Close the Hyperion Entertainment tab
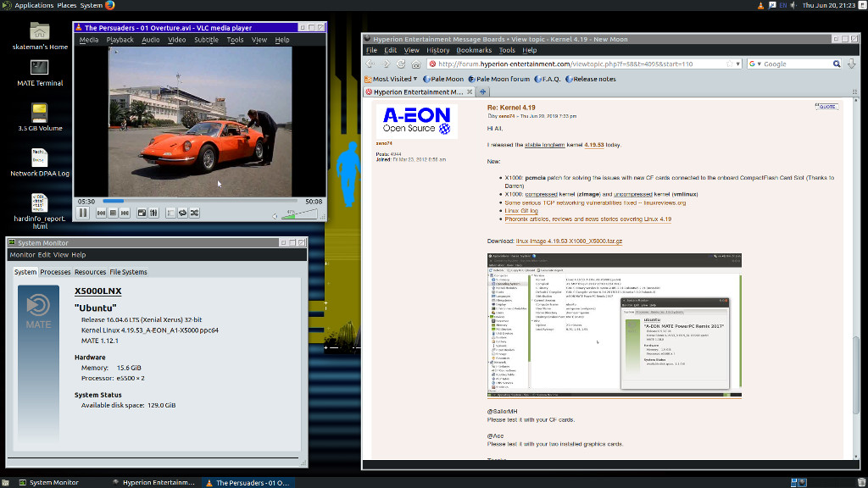 tap(470, 91)
